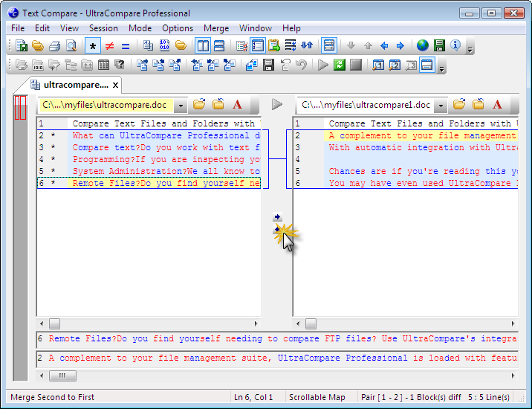Click the undo curved arrow icon
The height and width of the screenshot is (409, 532).
click(x=301, y=65)
